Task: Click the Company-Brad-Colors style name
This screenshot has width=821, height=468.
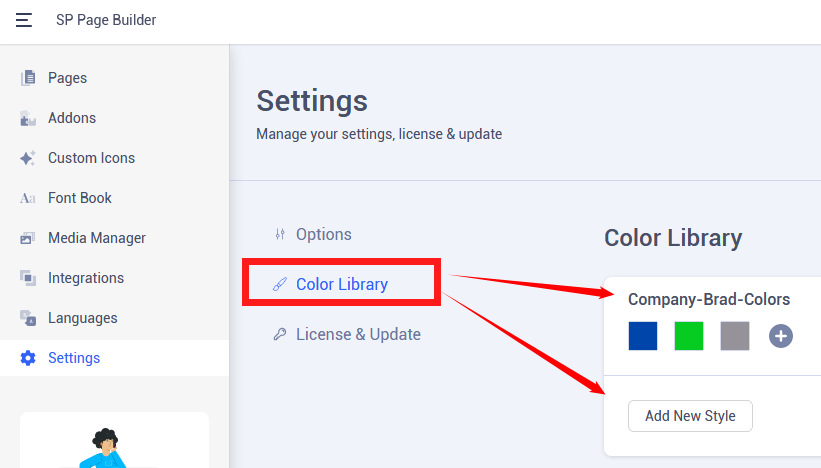Action: click(709, 299)
